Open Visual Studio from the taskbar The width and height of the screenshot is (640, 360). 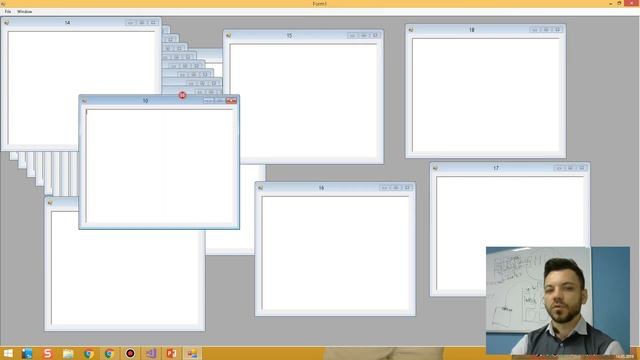tap(151, 353)
